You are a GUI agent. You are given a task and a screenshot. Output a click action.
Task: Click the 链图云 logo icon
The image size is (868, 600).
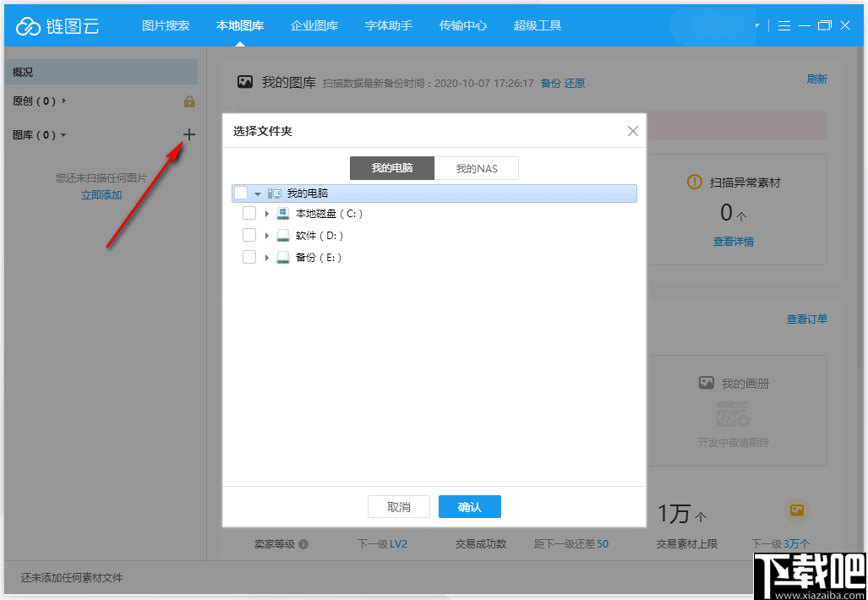point(30,25)
